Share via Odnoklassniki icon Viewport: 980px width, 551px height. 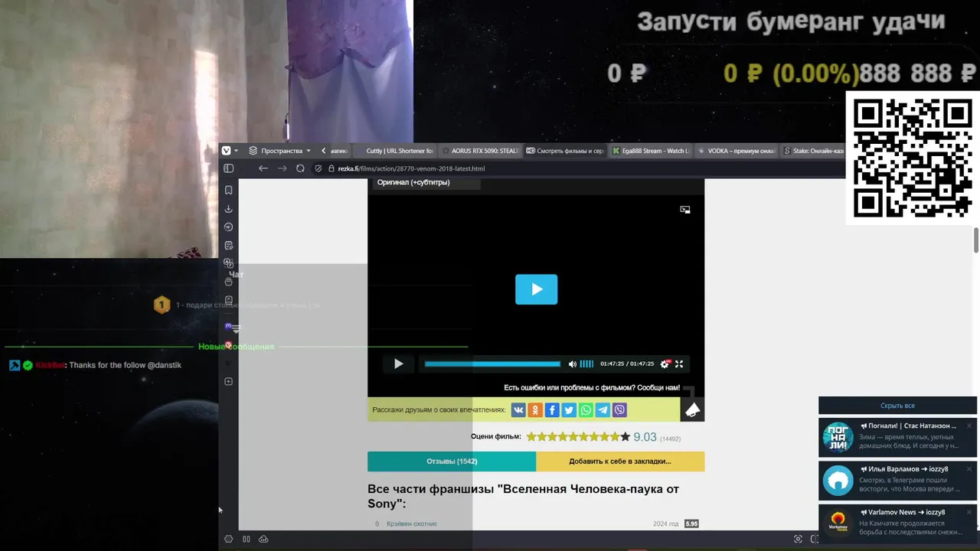coord(535,410)
